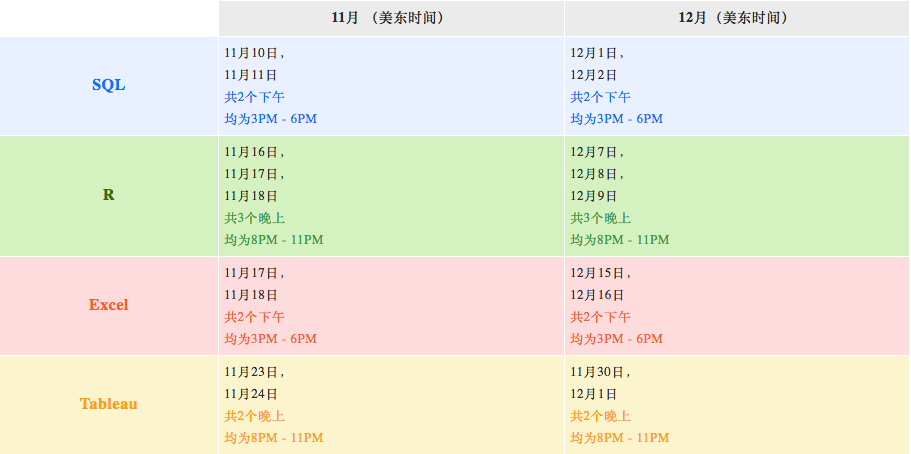Viewport: 911px width, 454px height.
Task: Click the date "12月1日" in Tableau row
Action: (593, 394)
